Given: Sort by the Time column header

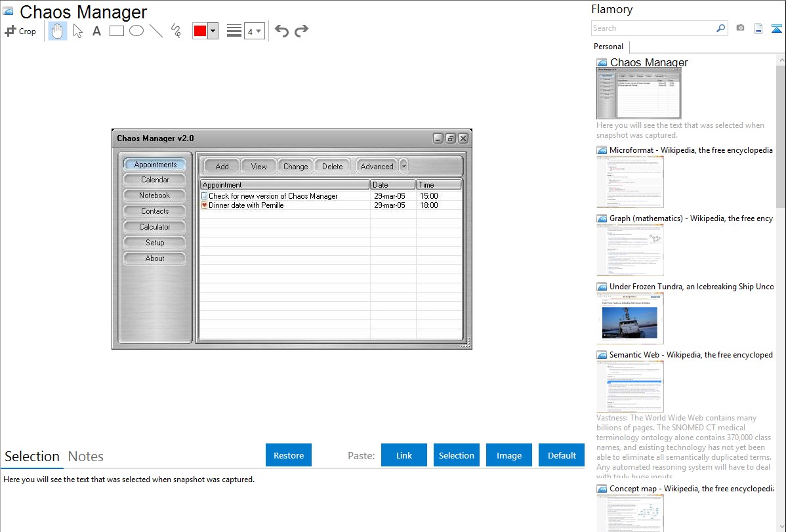Looking at the screenshot, I should tap(439, 185).
